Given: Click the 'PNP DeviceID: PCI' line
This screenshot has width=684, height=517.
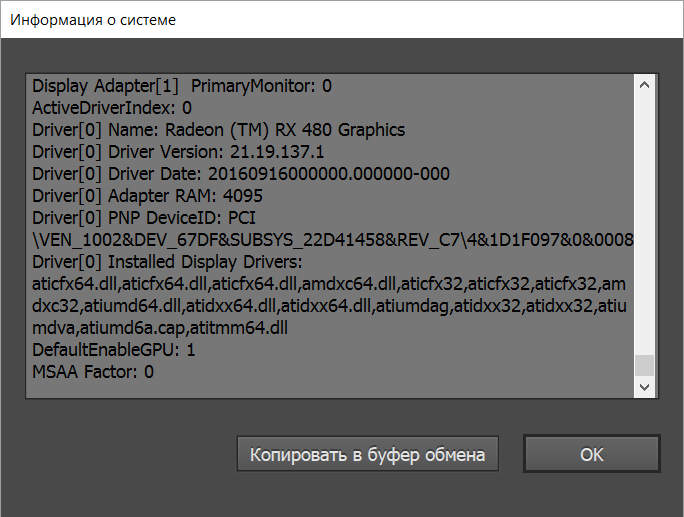Looking at the screenshot, I should 144,218.
